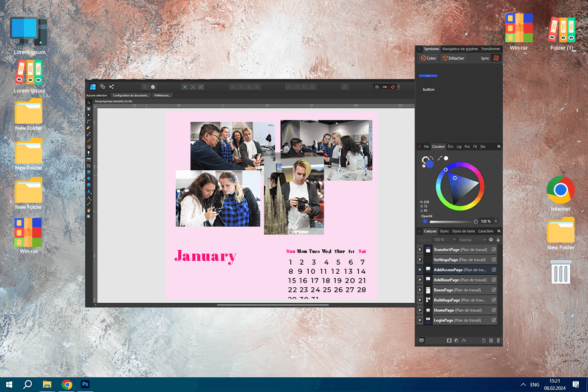Expand the BasesPage artboard
Viewport: 588px width, 392px height.
coord(420,290)
